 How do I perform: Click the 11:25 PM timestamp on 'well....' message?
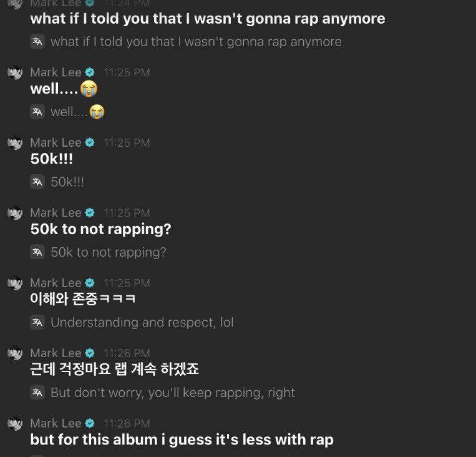coord(127,72)
